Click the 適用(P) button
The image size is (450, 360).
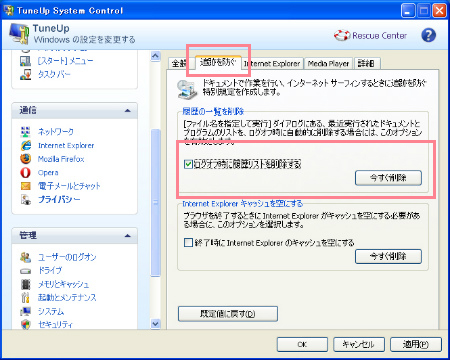click(416, 344)
